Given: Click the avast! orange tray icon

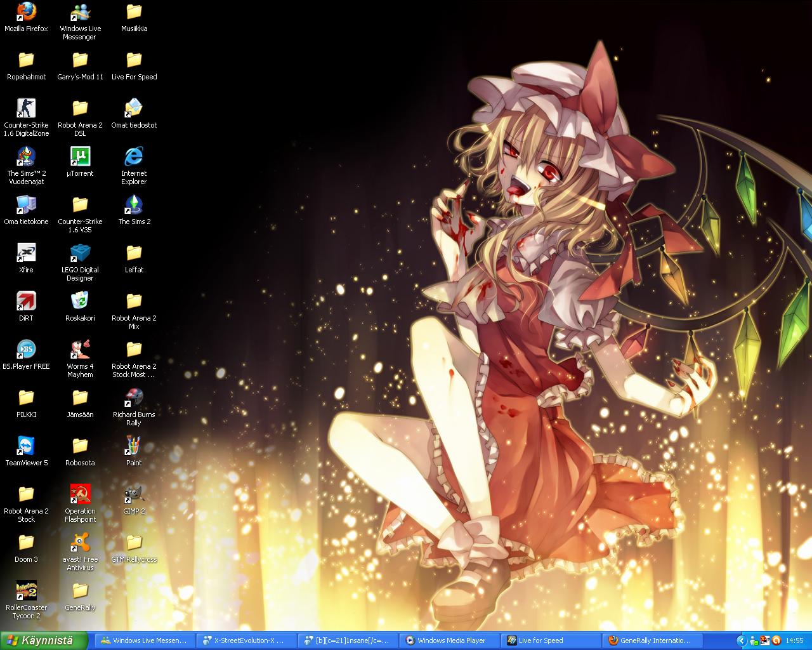Looking at the screenshot, I should [776, 640].
